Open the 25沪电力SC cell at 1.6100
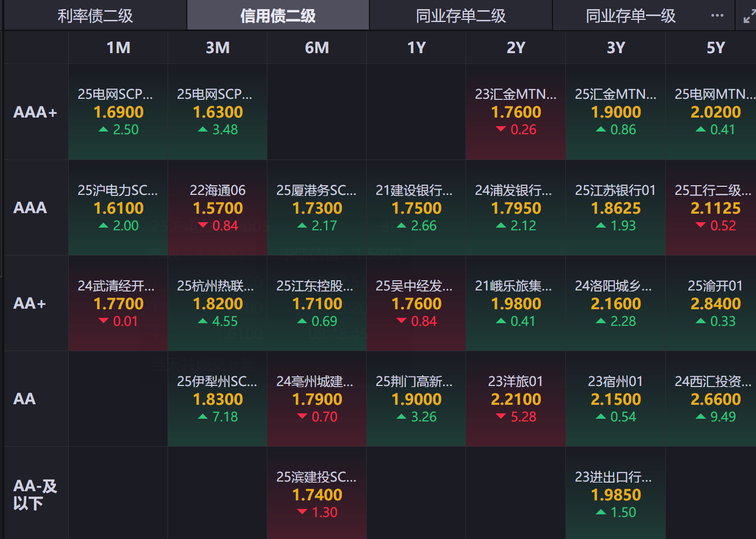 118,208
